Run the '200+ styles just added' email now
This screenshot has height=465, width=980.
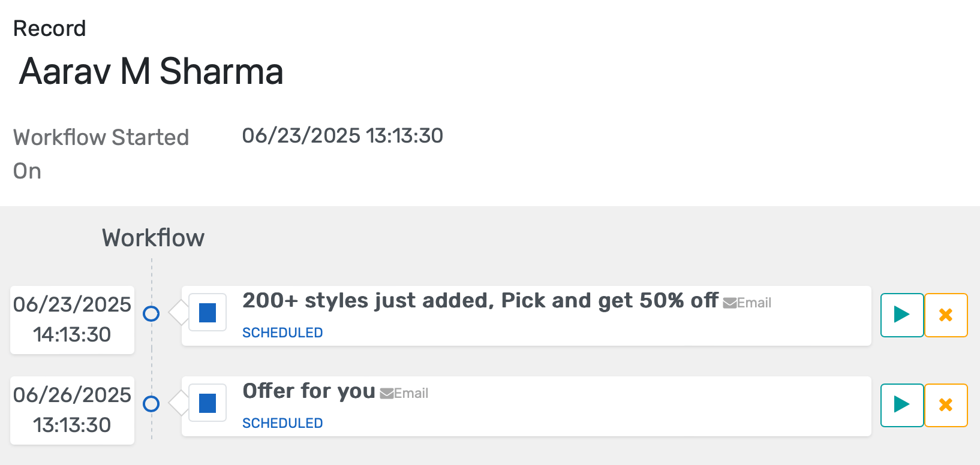click(901, 315)
